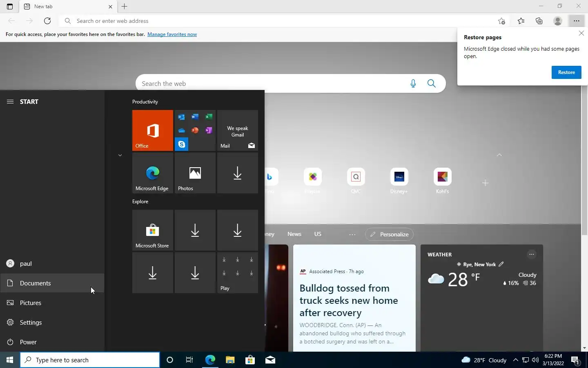Click Edge icon on the taskbar
This screenshot has width=588, height=368.
pyautogui.click(x=210, y=360)
